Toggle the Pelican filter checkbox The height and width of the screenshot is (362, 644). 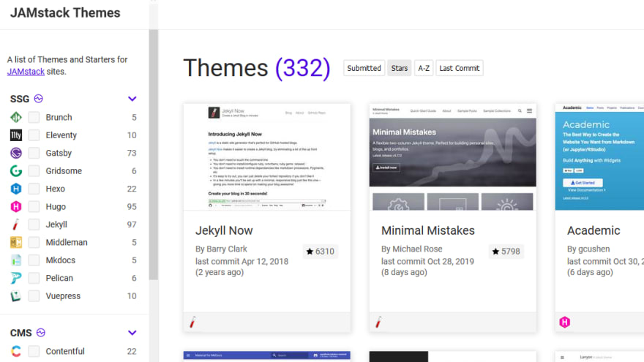tap(34, 278)
